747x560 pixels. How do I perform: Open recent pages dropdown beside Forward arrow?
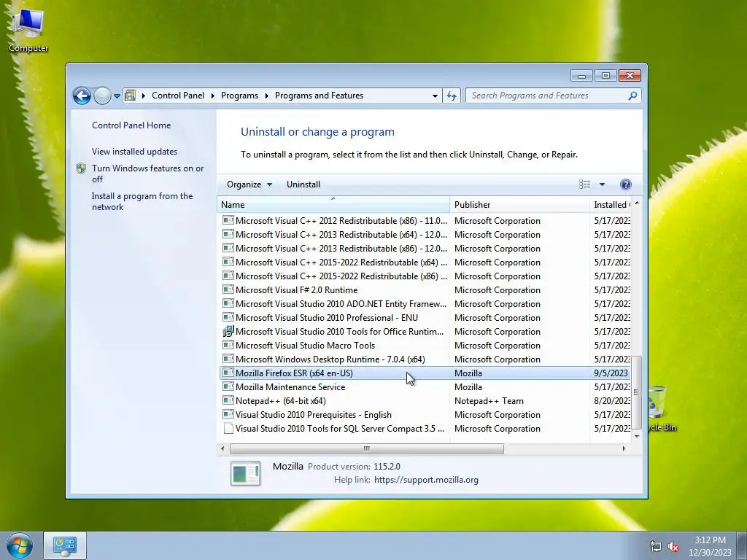pos(117,96)
